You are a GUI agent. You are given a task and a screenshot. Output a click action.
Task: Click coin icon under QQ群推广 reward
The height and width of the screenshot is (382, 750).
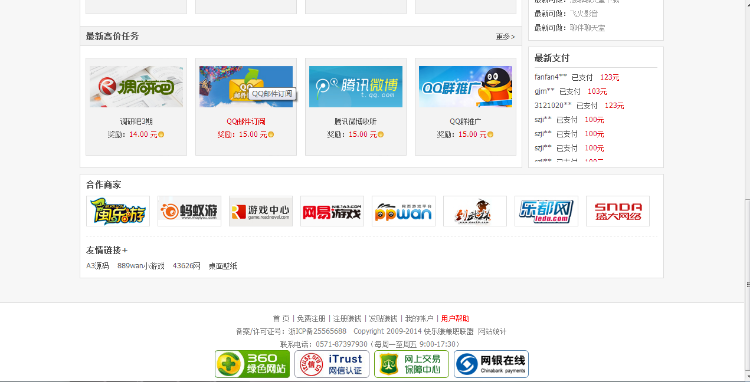click(x=490, y=135)
